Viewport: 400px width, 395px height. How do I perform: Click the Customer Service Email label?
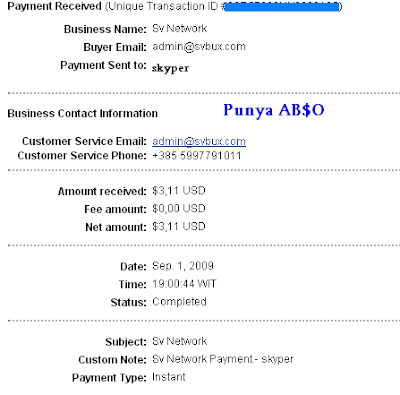click(x=84, y=141)
